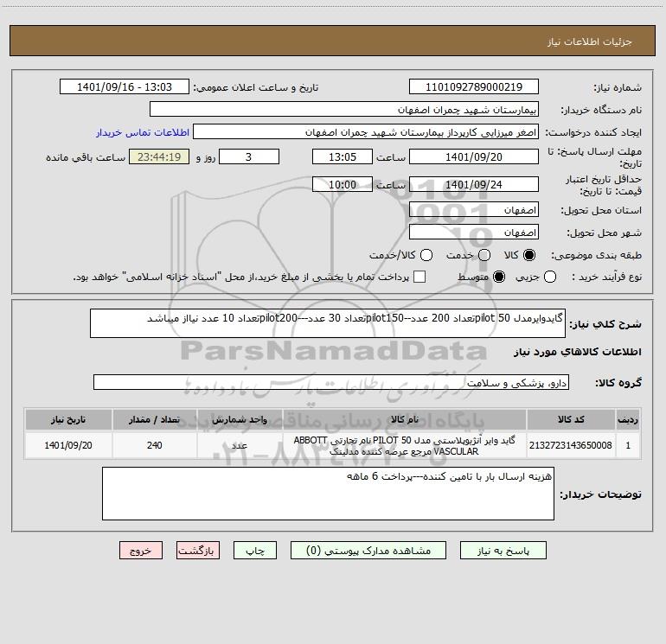The width and height of the screenshot is (666, 644).
Task: Click the quantity cell 240
Action: coord(154,445)
